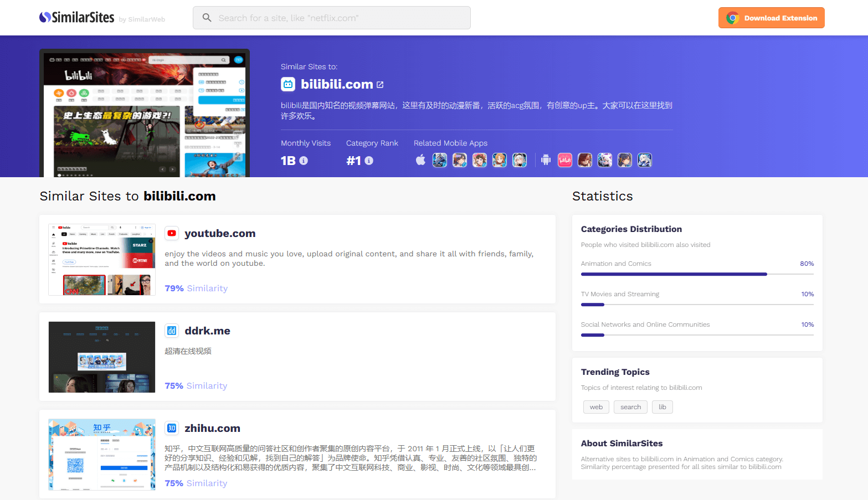The image size is (868, 500).
Task: Open the bilibili.com heading link
Action: click(x=337, y=84)
